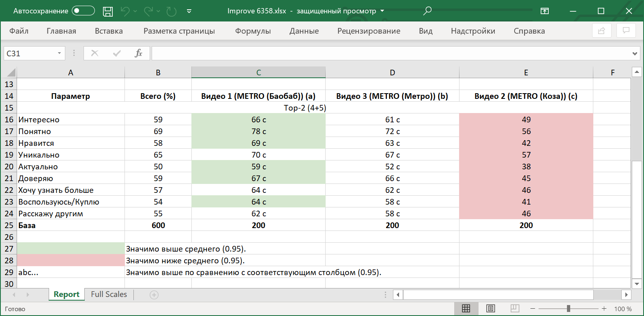Screen dimensions: 644x316
Task: Click the Comments speech bubble icon
Action: click(626, 31)
